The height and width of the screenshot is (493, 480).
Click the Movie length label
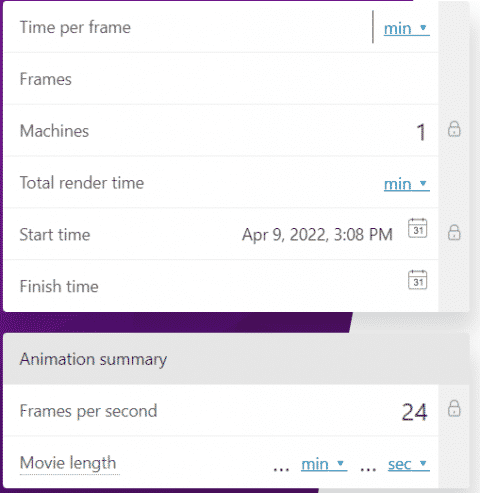pyautogui.click(x=68, y=463)
